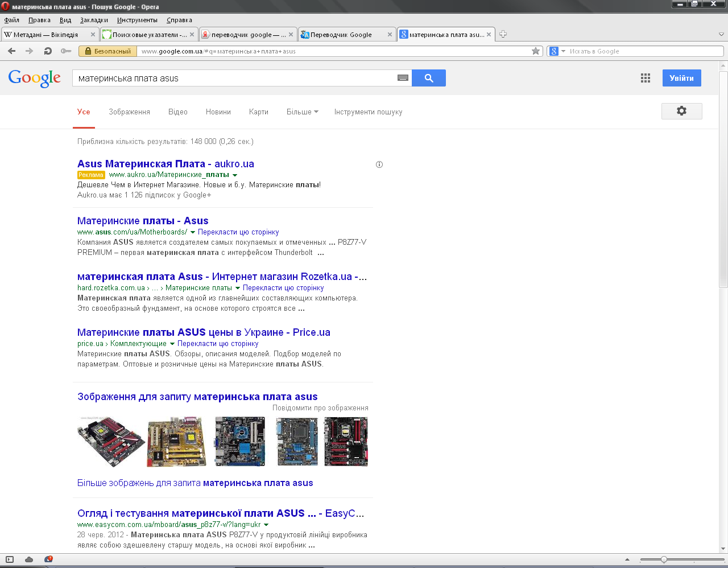Close the переводчик google tab
The width and height of the screenshot is (728, 568).
291,34
